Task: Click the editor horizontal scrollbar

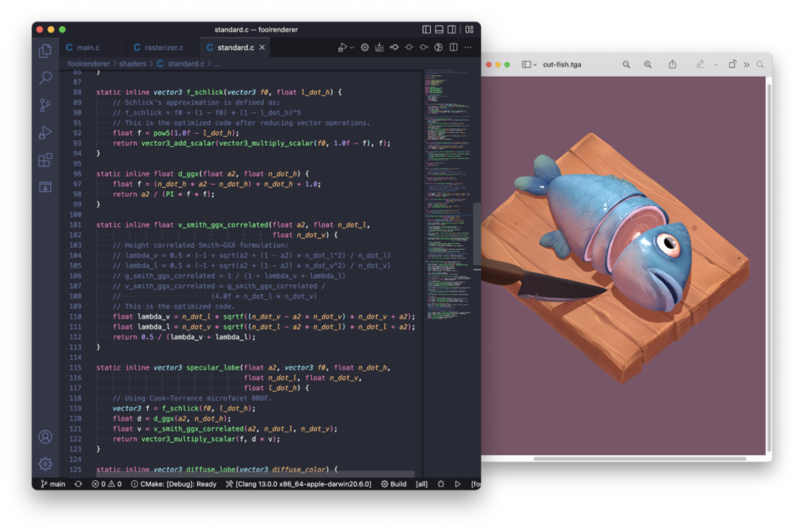Action: click(x=255, y=474)
